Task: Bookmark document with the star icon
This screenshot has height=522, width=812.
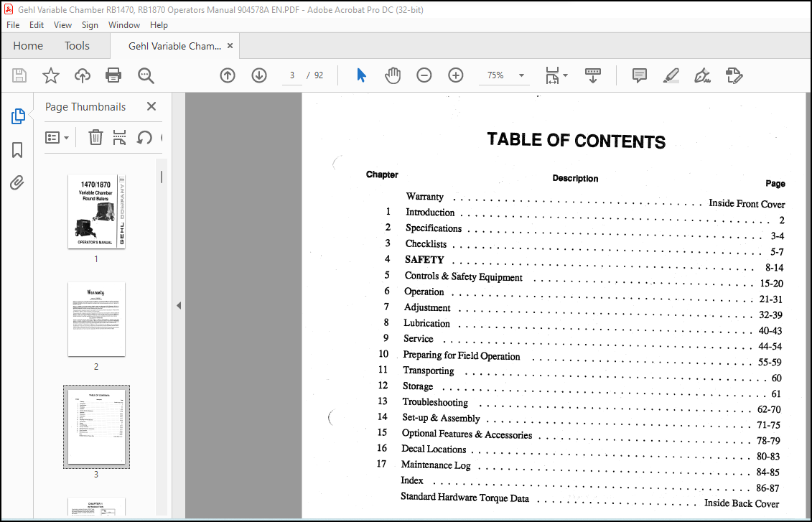Action: point(51,75)
